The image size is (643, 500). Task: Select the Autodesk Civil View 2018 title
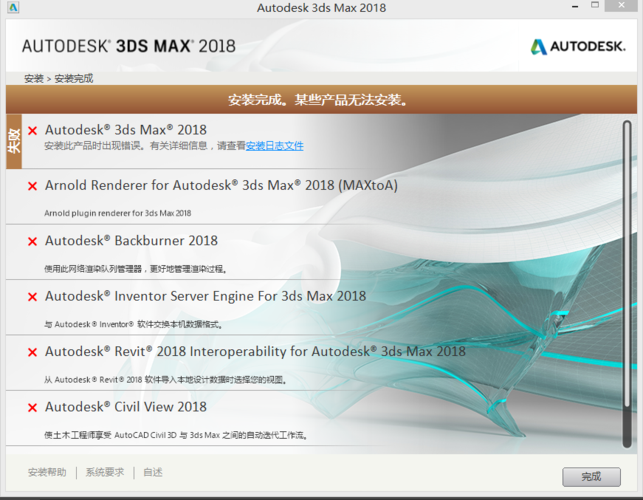click(x=126, y=407)
